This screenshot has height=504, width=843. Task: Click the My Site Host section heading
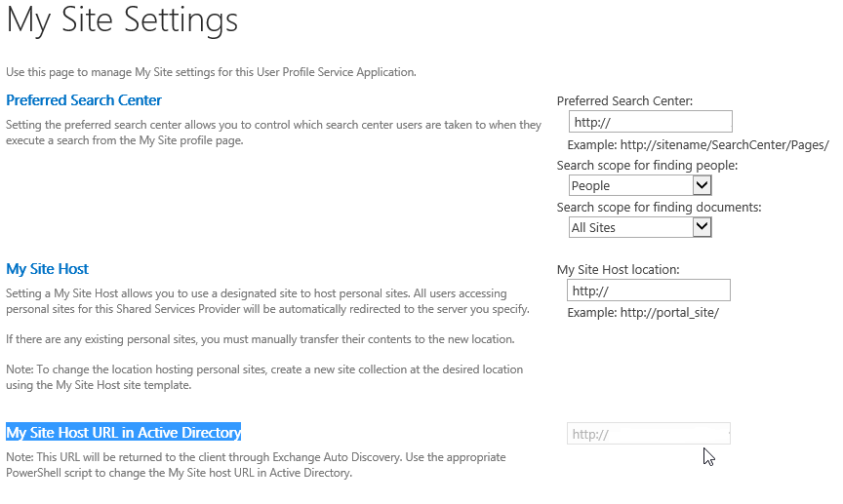coord(47,269)
